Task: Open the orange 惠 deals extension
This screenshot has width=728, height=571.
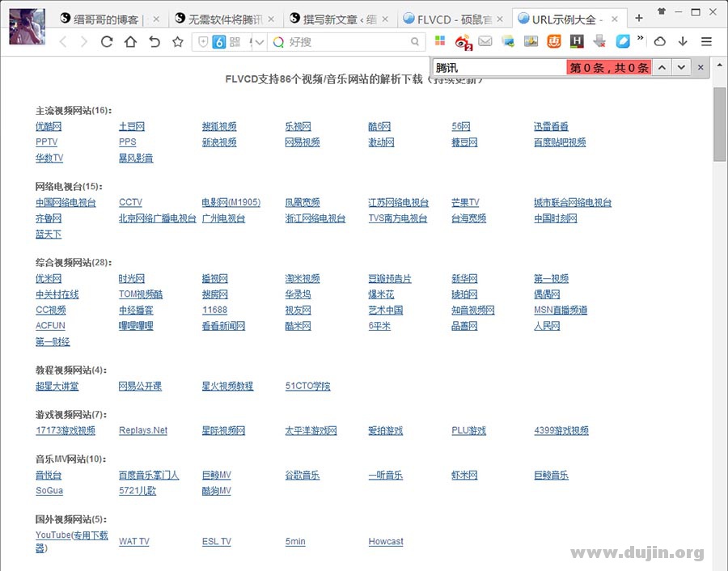Action: [554, 41]
